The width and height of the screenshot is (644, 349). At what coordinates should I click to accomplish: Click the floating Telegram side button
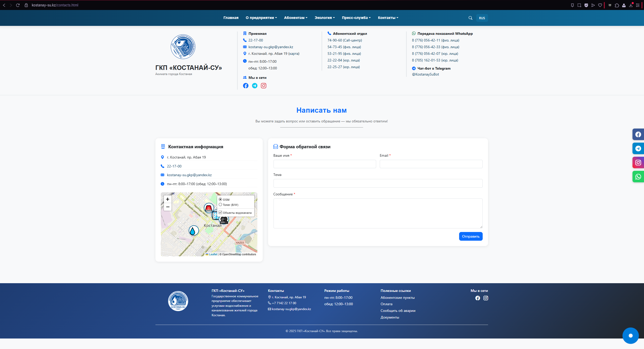point(638,149)
